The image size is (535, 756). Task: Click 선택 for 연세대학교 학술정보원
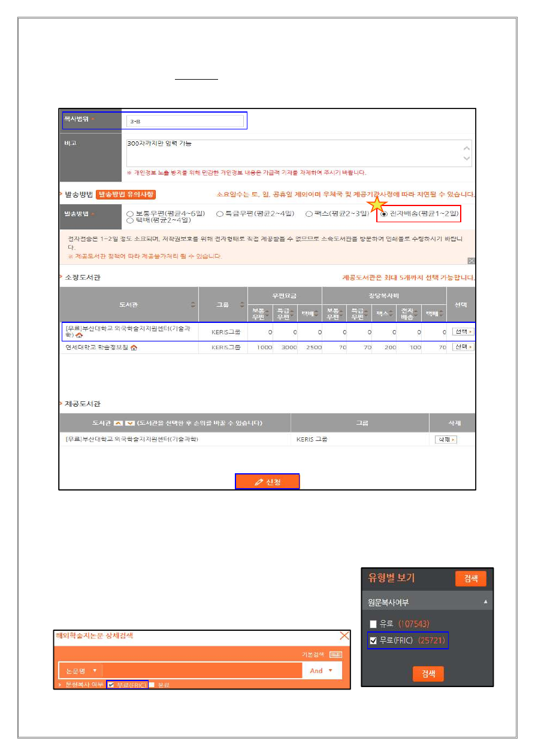(463, 347)
